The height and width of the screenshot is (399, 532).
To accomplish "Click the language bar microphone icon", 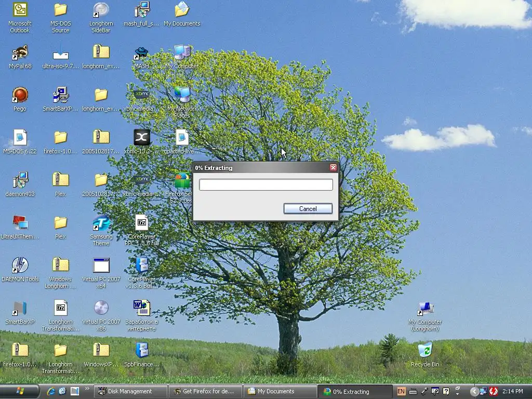I will point(424,391).
